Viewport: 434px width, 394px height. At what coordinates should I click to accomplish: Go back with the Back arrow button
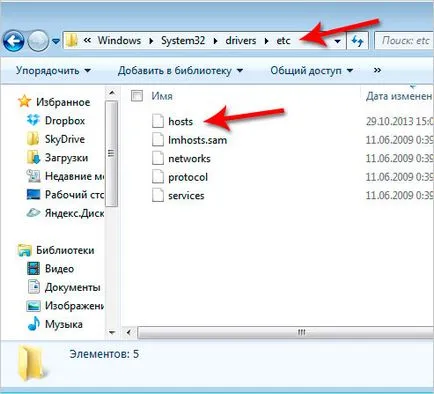13,42
